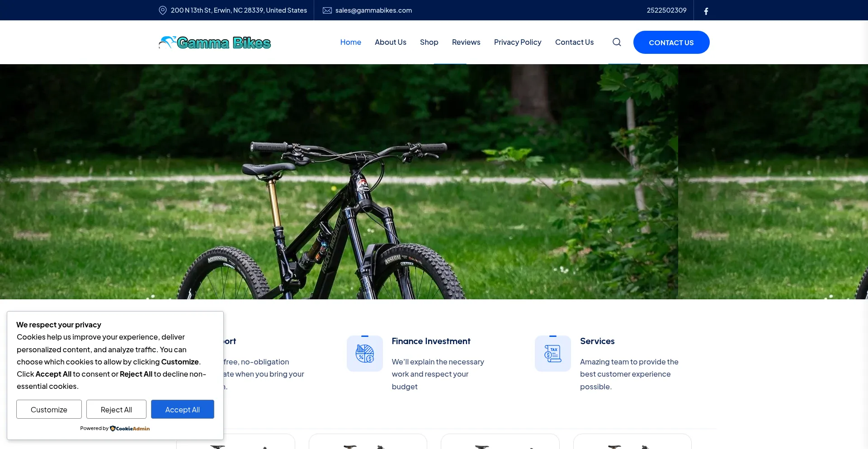This screenshot has width=868, height=449.
Task: Open cookie Customize options
Action: pos(49,409)
